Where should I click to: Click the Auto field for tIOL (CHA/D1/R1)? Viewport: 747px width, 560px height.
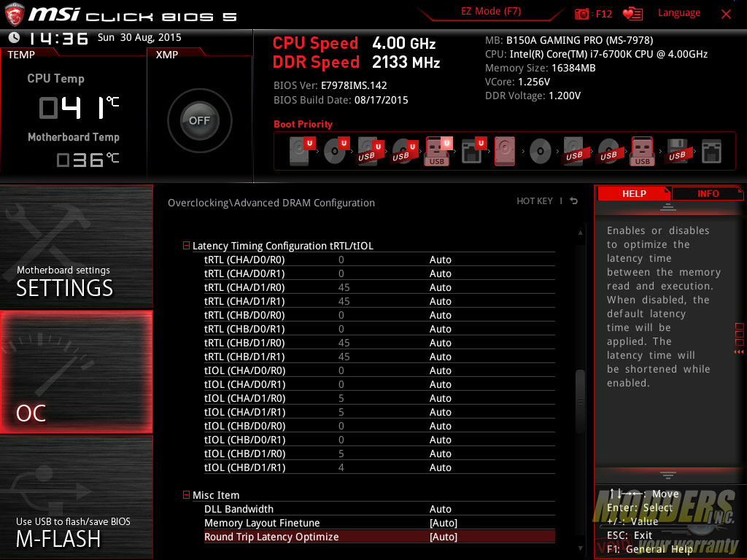tap(440, 412)
